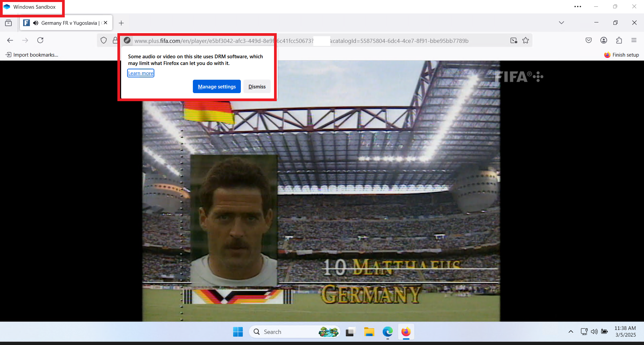Screen dimensions: 644x345
Task: Show site security padlock info
Action: click(115, 40)
